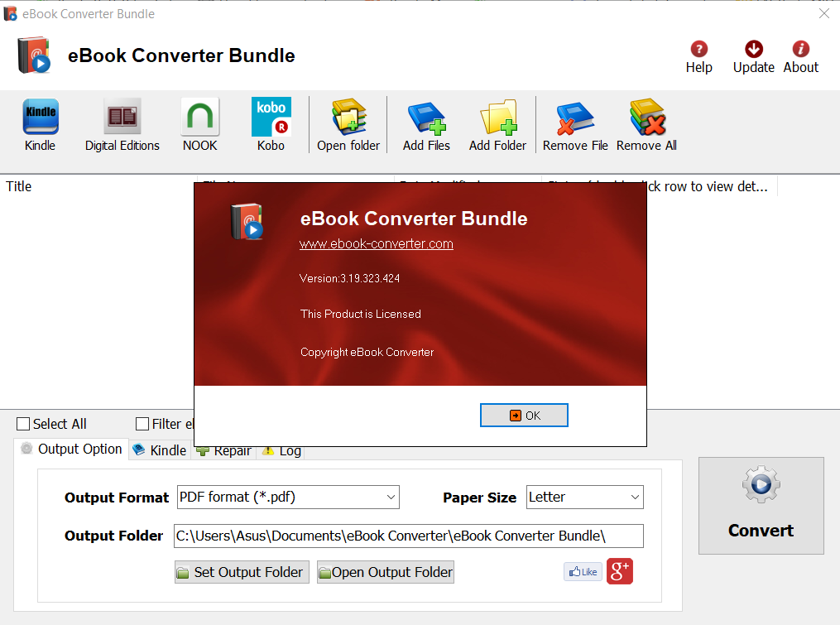
Task: Click the book logo in About dialog
Action: (x=247, y=221)
